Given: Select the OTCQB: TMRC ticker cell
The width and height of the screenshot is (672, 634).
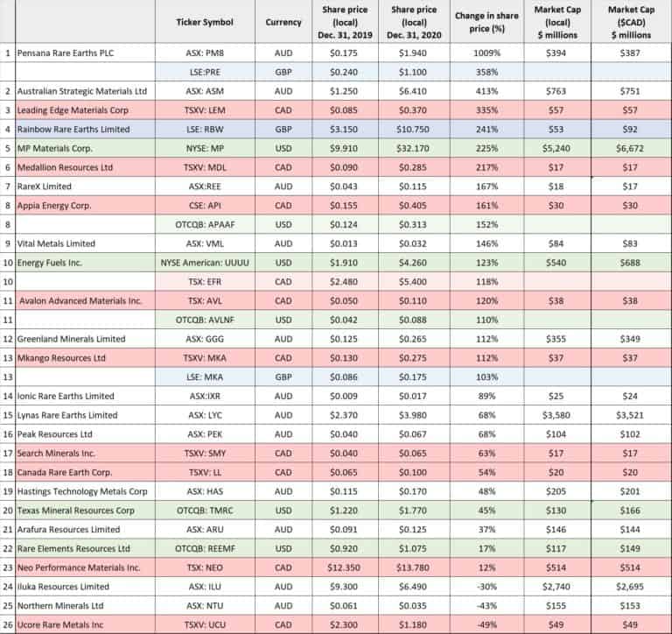Looking at the screenshot, I should pos(205,511).
